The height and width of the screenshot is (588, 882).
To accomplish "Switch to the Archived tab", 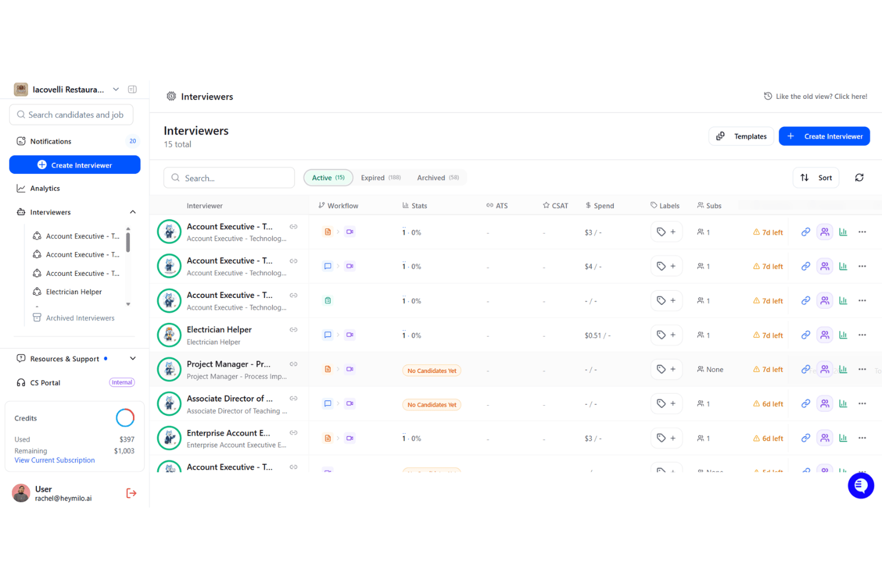I will (438, 178).
